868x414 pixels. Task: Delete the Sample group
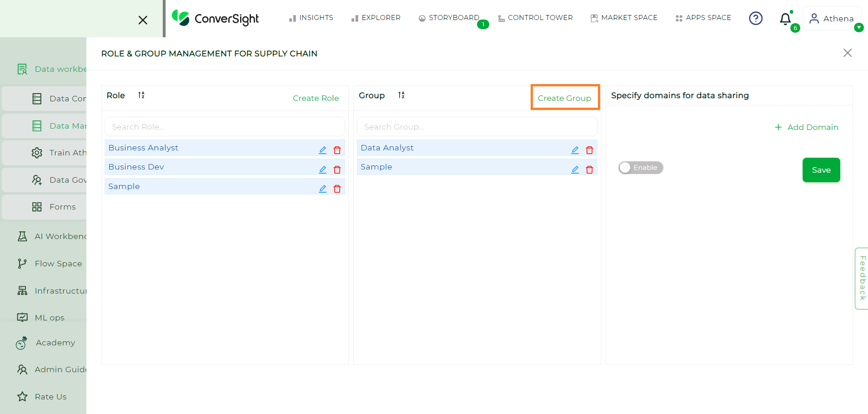(x=589, y=170)
